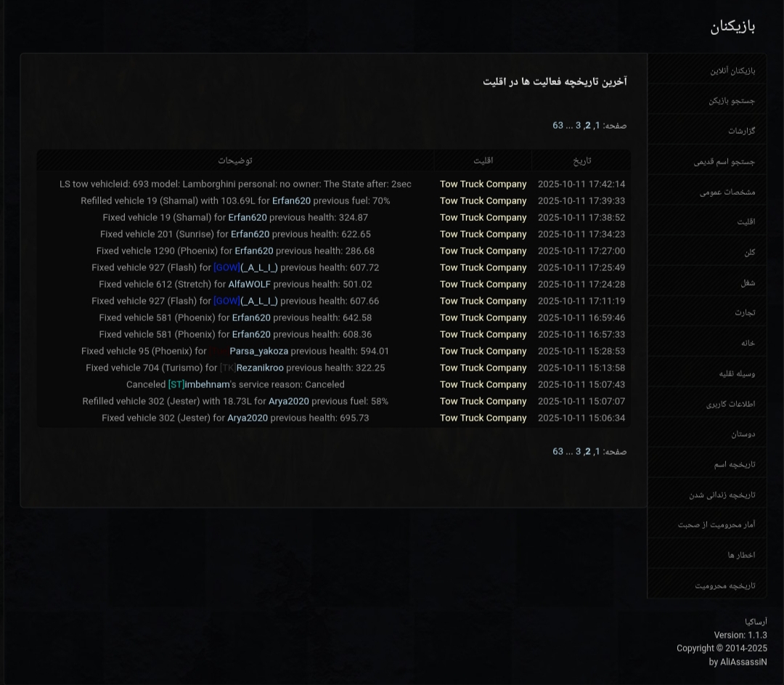The height and width of the screenshot is (685, 784).
Task: Open the کلن section in the sidebar
Action: pos(749,252)
